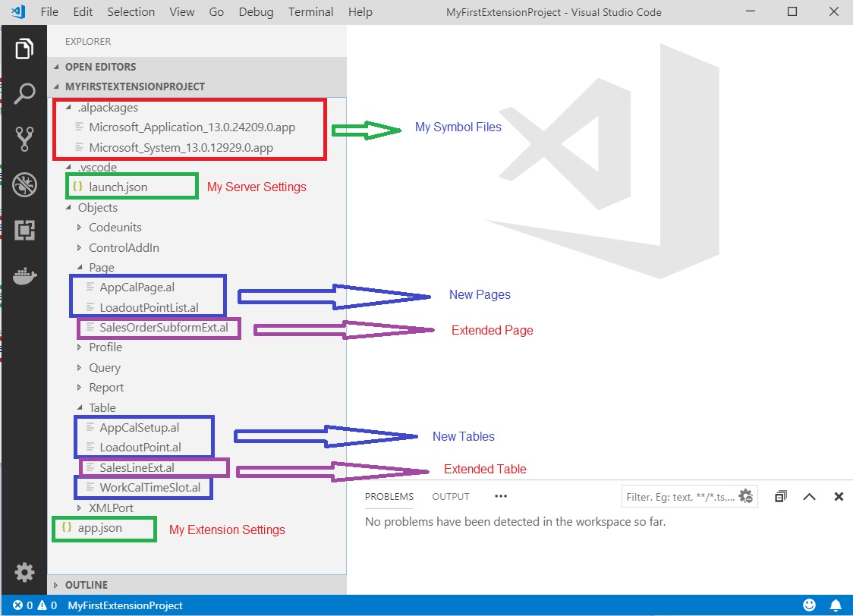Click the errors and warnings status indicator
853x616 pixels.
click(x=35, y=605)
